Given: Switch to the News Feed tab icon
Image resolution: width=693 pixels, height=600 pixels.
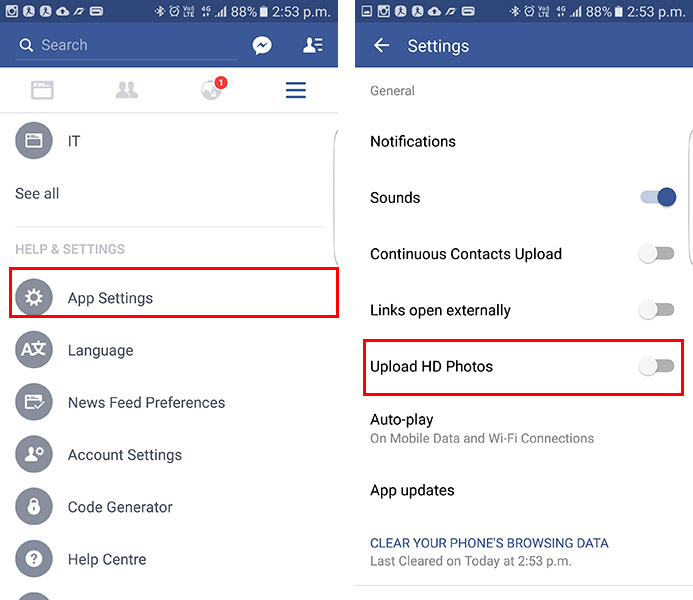Looking at the screenshot, I should point(42,90).
